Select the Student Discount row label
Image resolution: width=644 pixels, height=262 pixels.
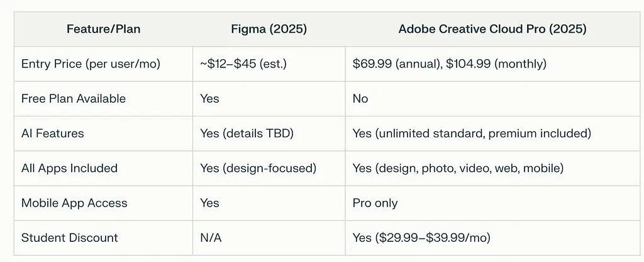pyautogui.click(x=69, y=238)
